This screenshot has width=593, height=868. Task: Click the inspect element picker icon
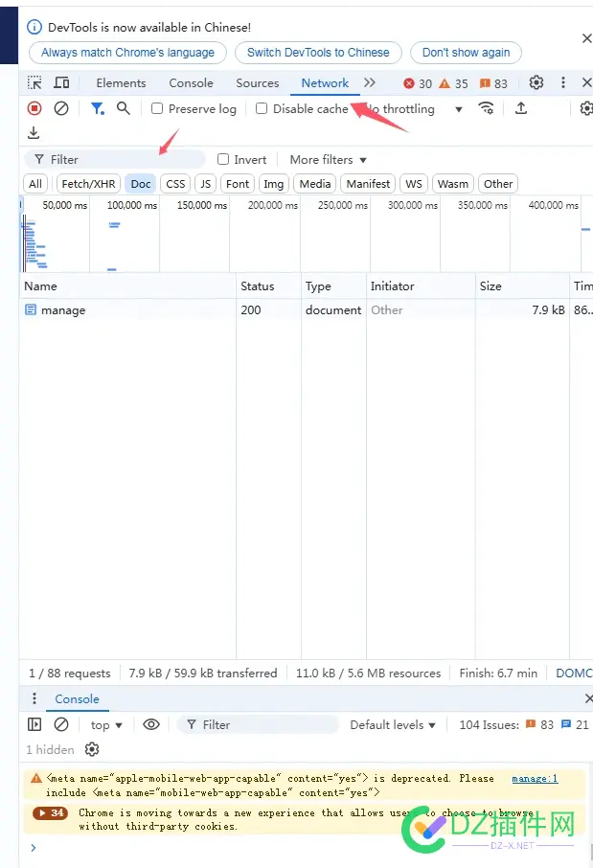pos(34,83)
